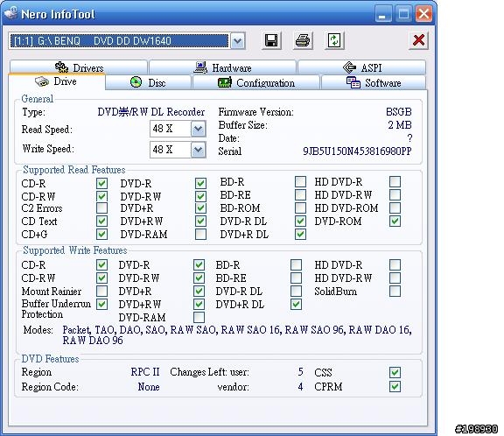Toggle DVD-RAM write feature checkbox
This screenshot has height=436, width=504.
[199, 317]
